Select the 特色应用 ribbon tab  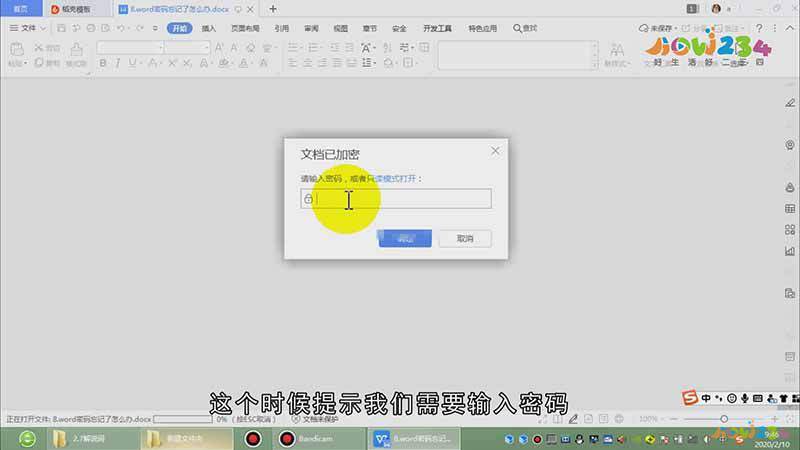pos(483,29)
